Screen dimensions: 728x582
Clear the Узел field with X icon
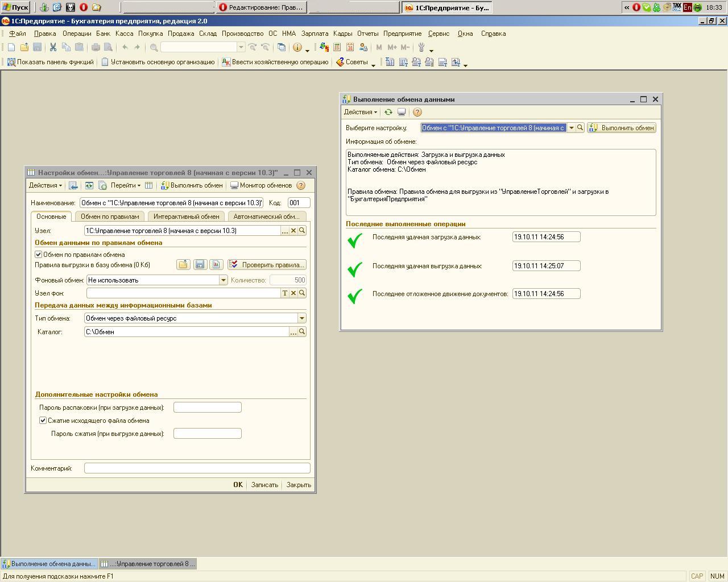[293, 231]
